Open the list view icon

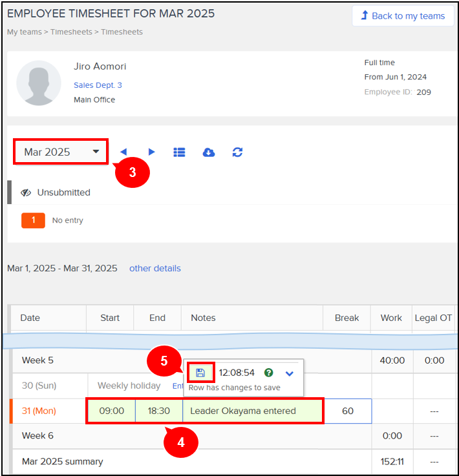tap(179, 152)
